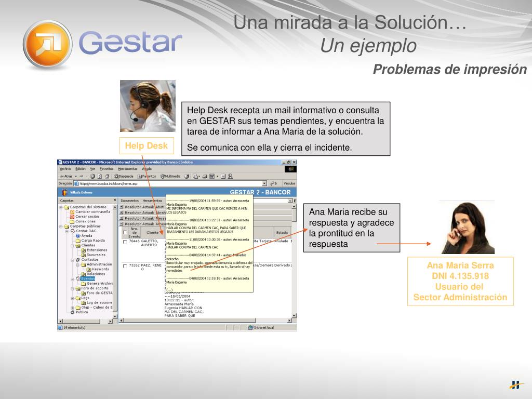Close the Carpetas panel with X
This screenshot has height=399, width=532.
click(x=115, y=200)
